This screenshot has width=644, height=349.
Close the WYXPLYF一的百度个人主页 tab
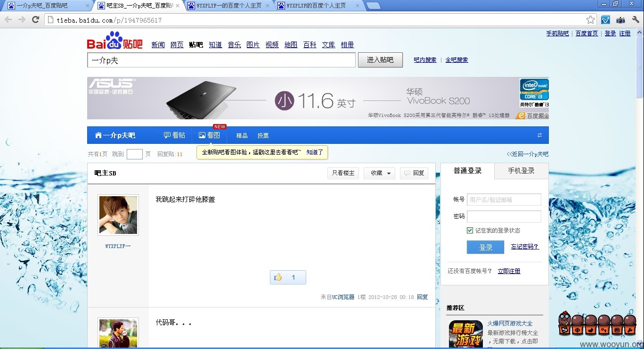(x=267, y=6)
